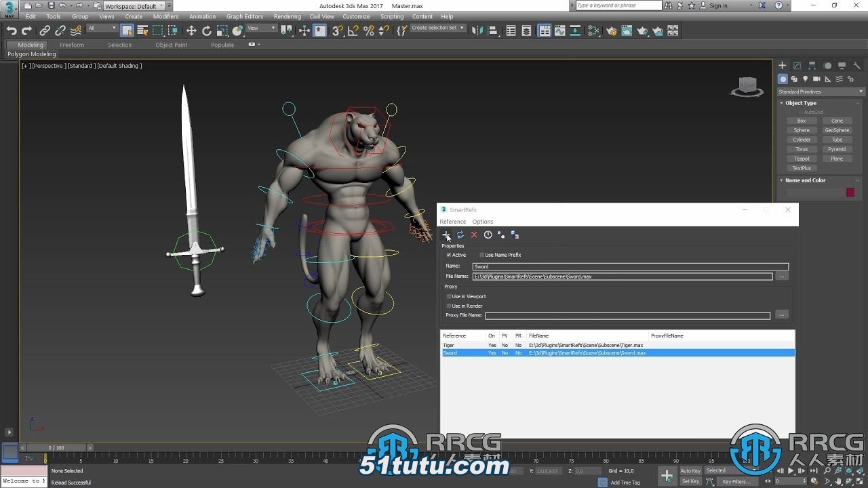Open the Key Filters dialog button

click(x=736, y=481)
